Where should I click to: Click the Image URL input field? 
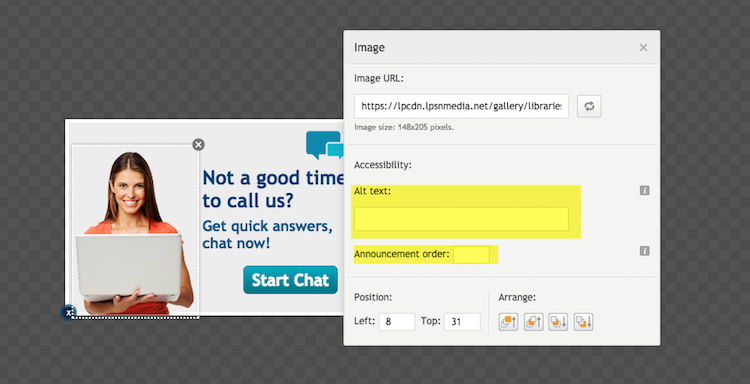pos(461,106)
